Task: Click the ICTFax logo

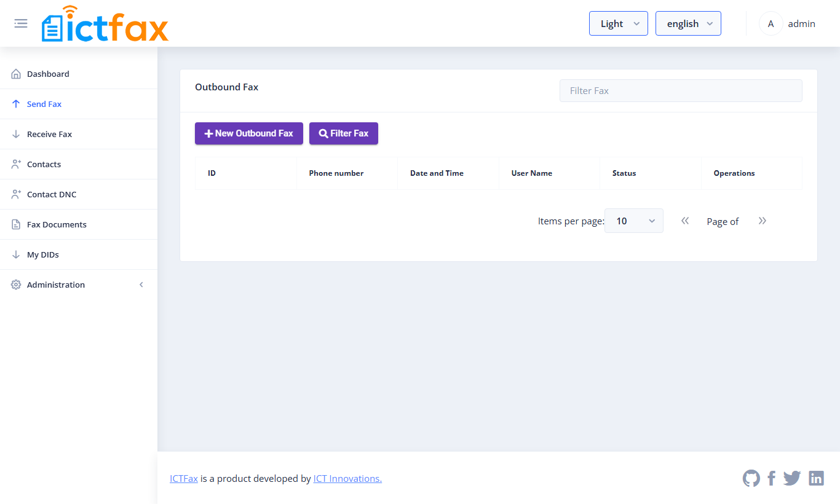Action: tap(105, 24)
